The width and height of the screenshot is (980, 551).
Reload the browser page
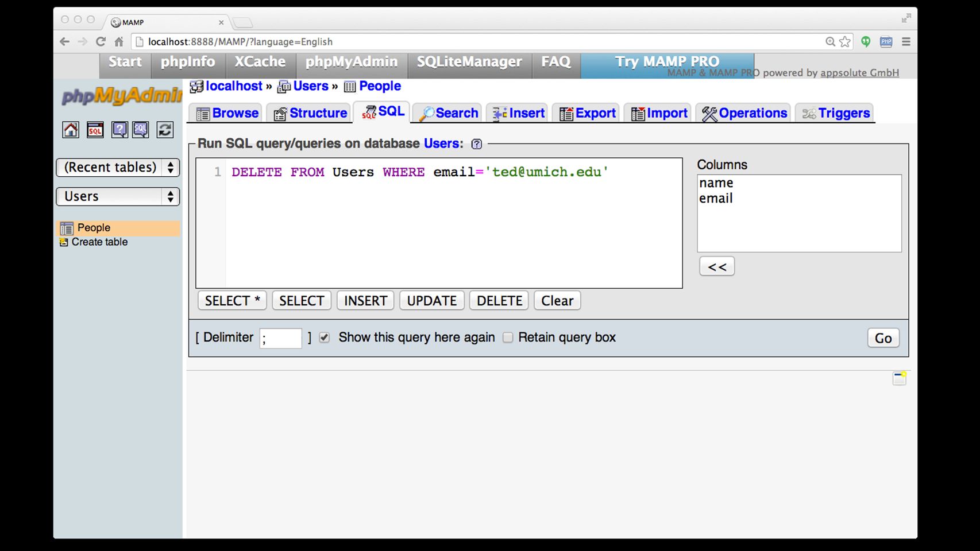pyautogui.click(x=101, y=41)
